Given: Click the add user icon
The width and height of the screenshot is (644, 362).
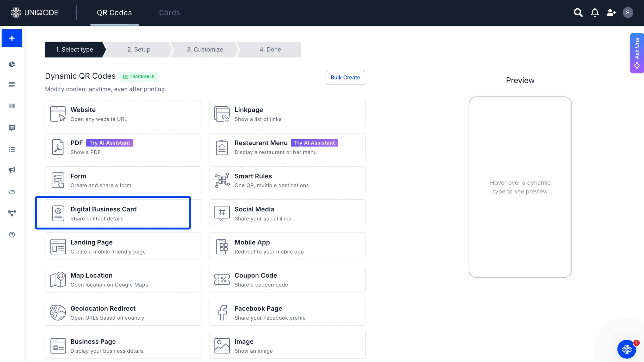Looking at the screenshot, I should pos(611,13).
